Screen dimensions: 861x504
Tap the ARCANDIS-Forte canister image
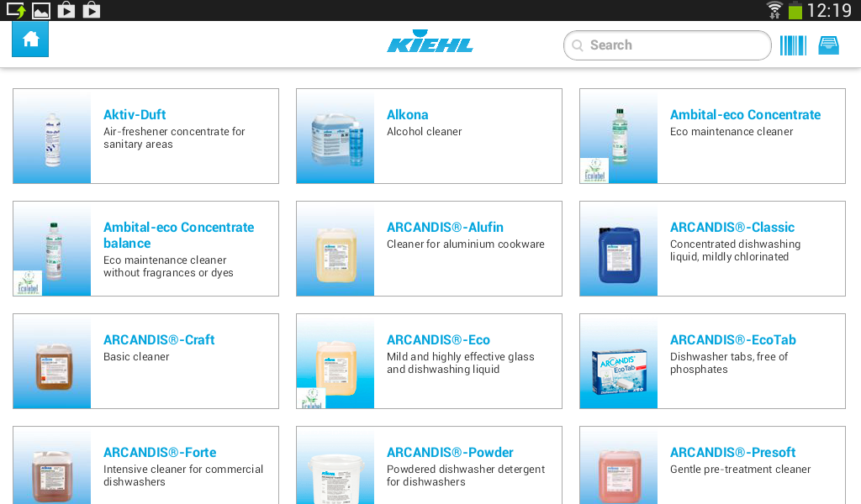(52, 476)
